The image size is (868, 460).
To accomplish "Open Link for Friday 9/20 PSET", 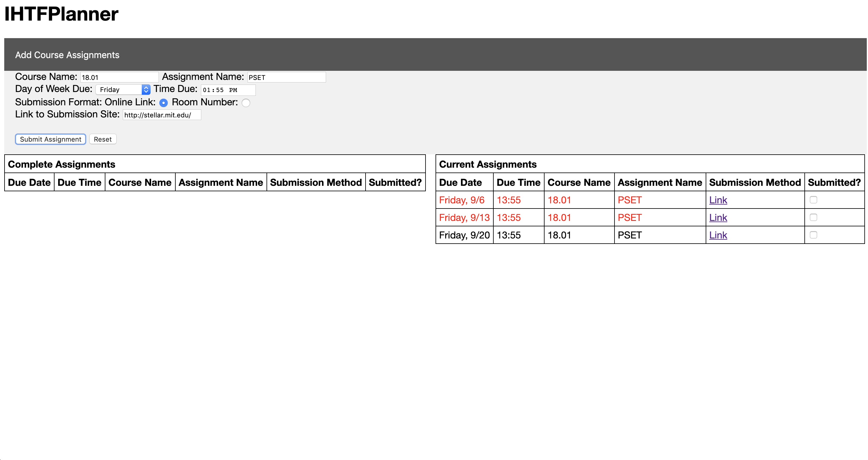I will pyautogui.click(x=718, y=235).
